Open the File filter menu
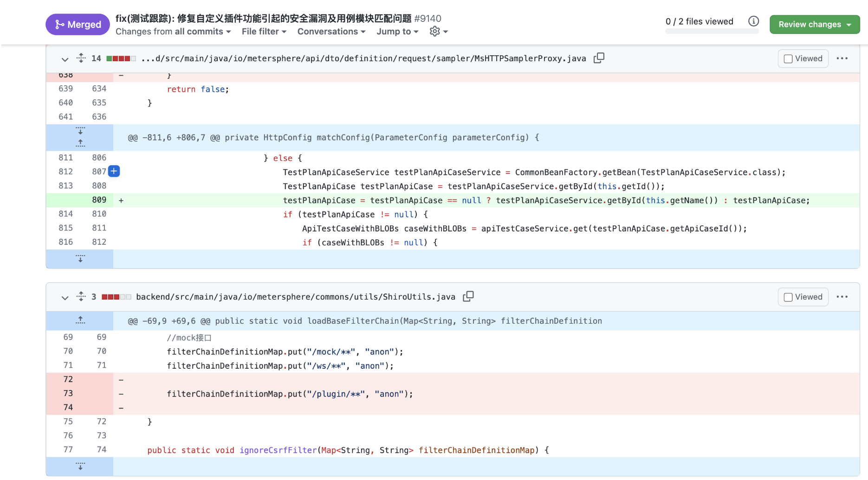The width and height of the screenshot is (868, 480). 264,32
